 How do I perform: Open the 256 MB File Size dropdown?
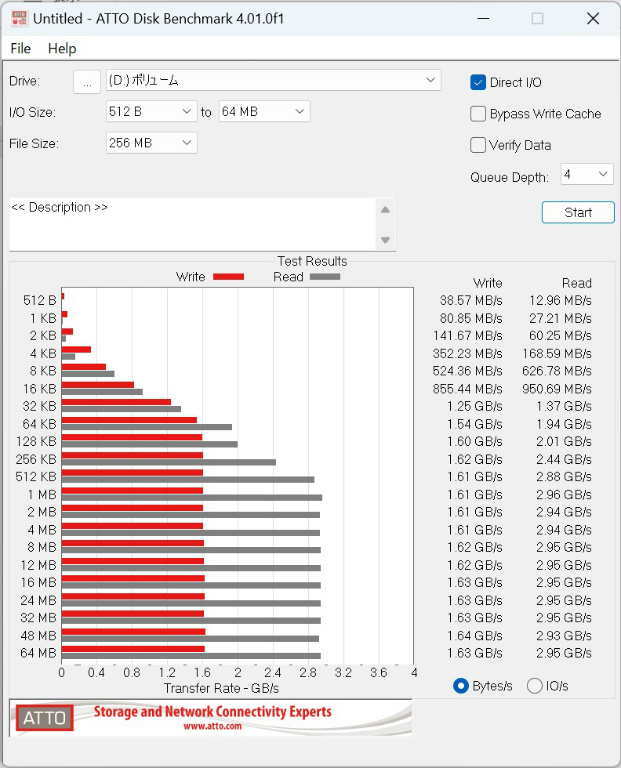point(152,143)
